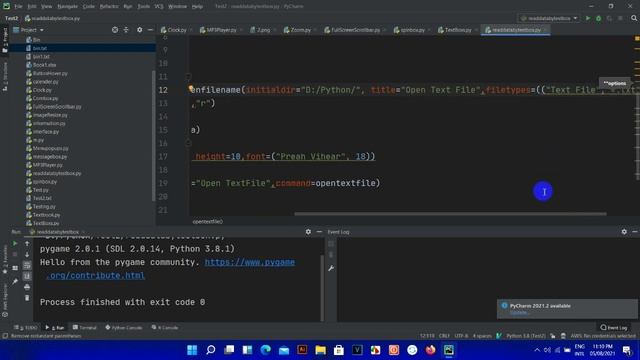This screenshot has height=360, width=640.
Task: Open the Help menu
Action: coord(197,7)
